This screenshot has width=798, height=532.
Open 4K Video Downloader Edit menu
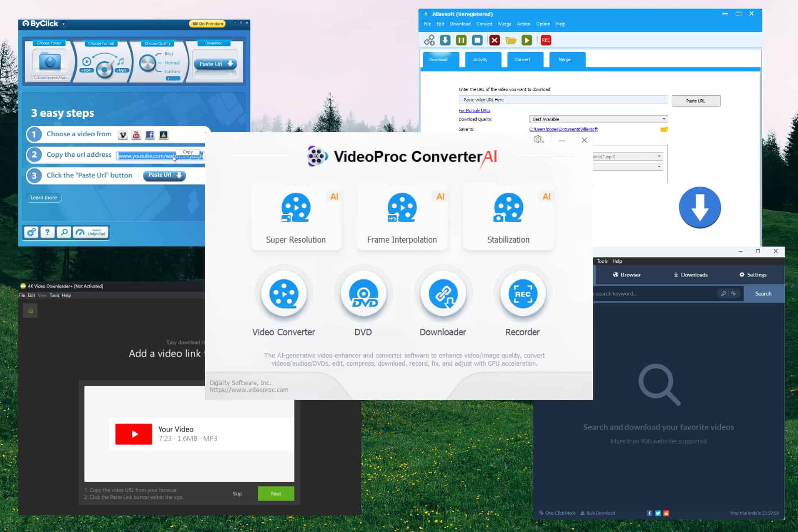click(x=32, y=296)
